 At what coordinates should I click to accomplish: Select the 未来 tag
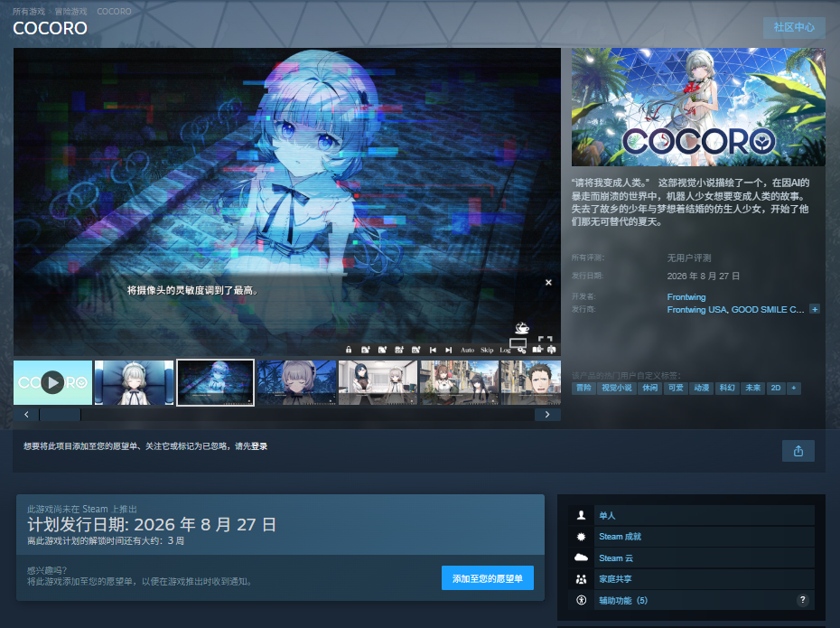[753, 388]
